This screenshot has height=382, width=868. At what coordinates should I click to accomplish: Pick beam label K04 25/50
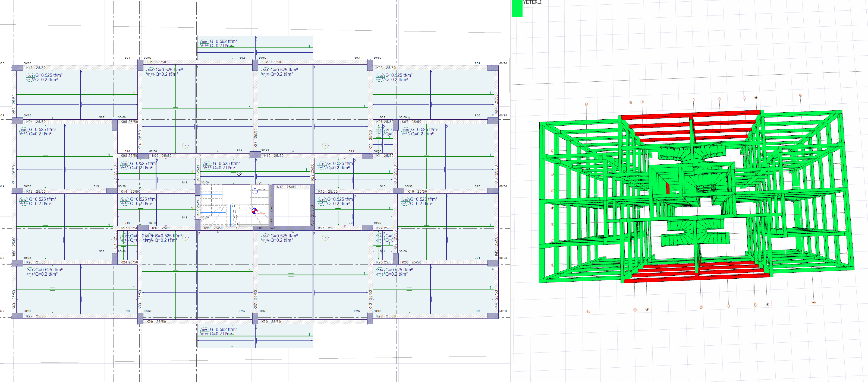click(36, 122)
